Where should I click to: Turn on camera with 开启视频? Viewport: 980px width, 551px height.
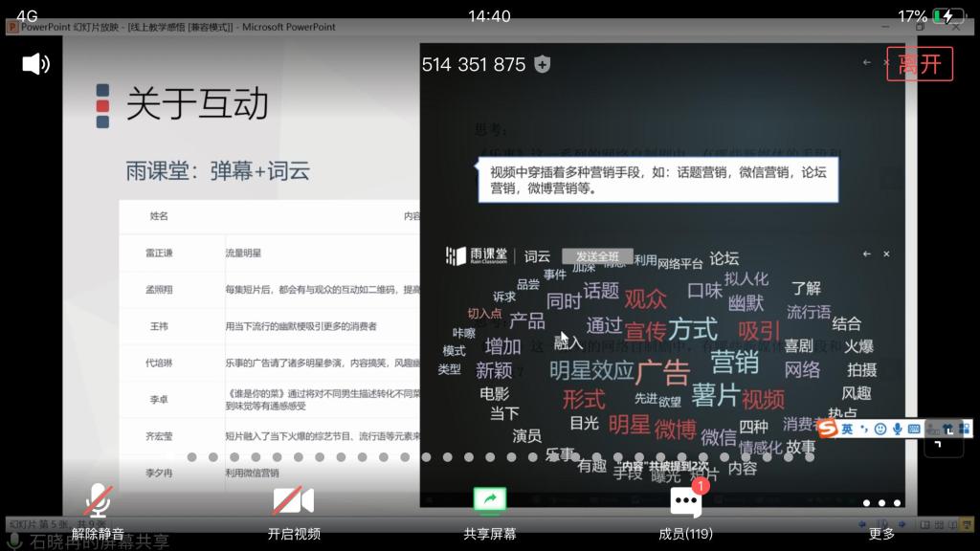pyautogui.click(x=294, y=511)
